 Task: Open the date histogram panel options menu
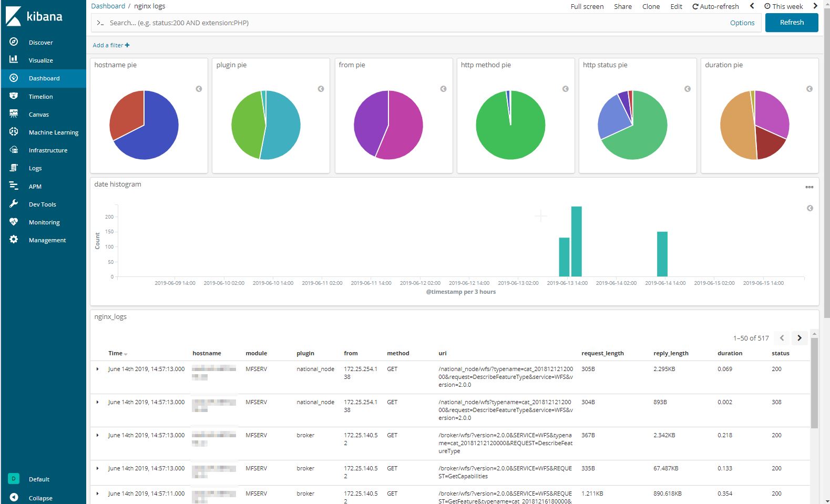point(809,187)
